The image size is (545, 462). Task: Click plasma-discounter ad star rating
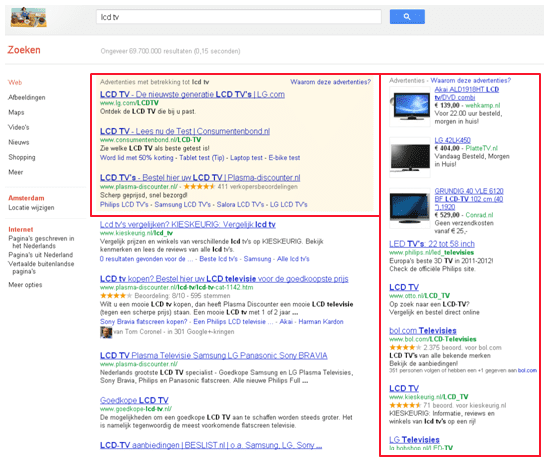(x=199, y=187)
